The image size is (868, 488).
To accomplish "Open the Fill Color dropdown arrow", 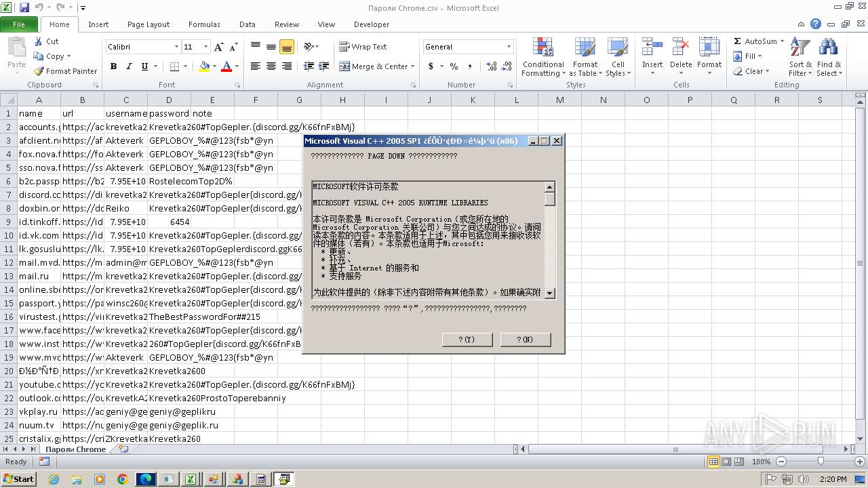I will pyautogui.click(x=214, y=66).
